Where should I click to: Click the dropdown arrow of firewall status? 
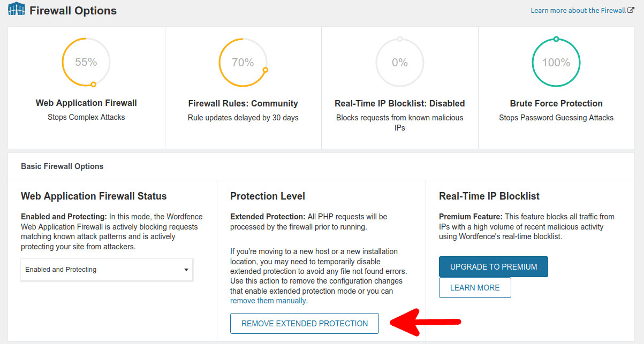click(x=186, y=270)
